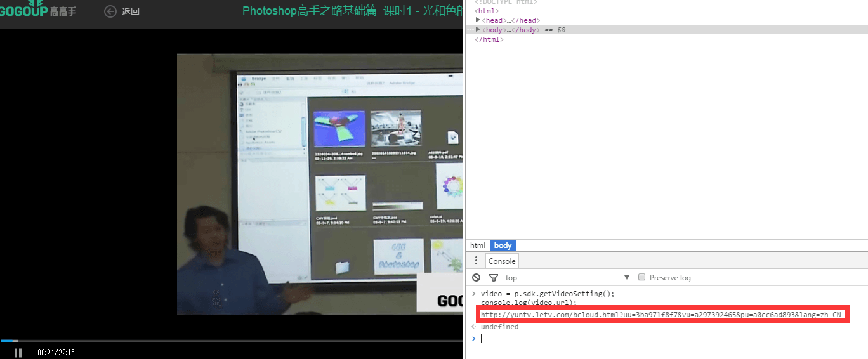Screen dimensions: 868x359
Task: Click the 返回 back text link
Action: (x=131, y=11)
